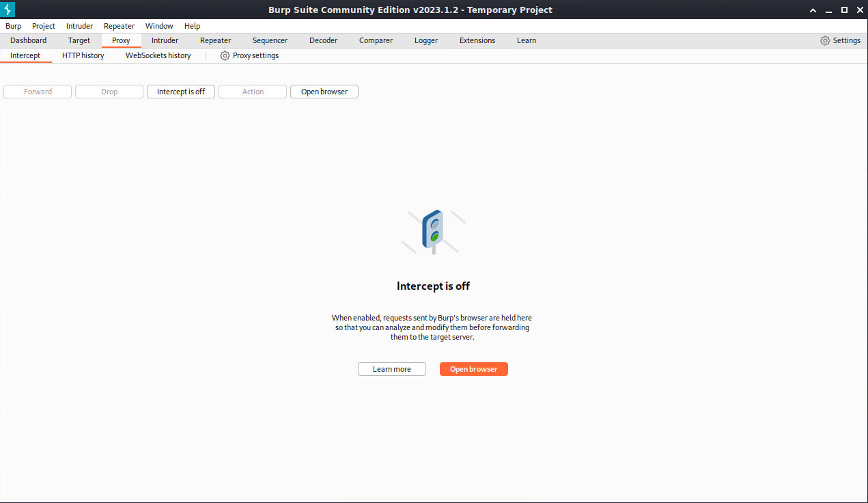Switch to the Dashboard tab
868x503 pixels.
click(x=29, y=40)
